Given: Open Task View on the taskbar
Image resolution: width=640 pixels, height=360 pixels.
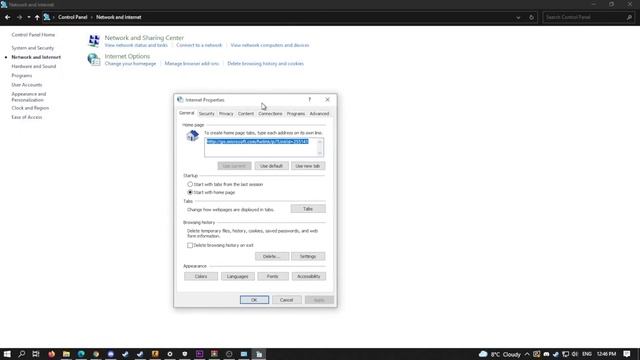Looking at the screenshot, I should [36, 354].
